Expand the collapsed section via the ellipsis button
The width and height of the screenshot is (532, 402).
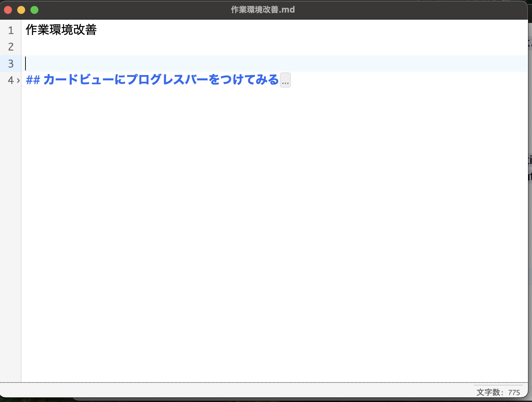pos(285,80)
